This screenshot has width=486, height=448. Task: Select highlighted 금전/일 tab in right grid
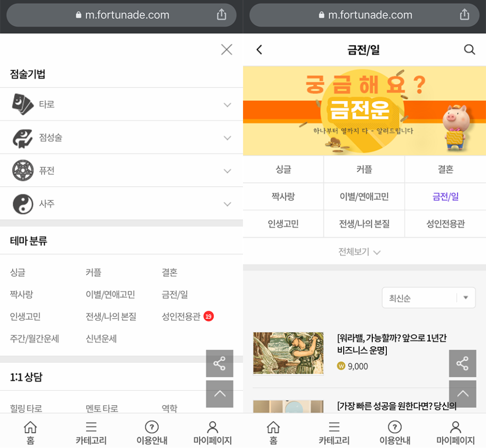(x=445, y=196)
